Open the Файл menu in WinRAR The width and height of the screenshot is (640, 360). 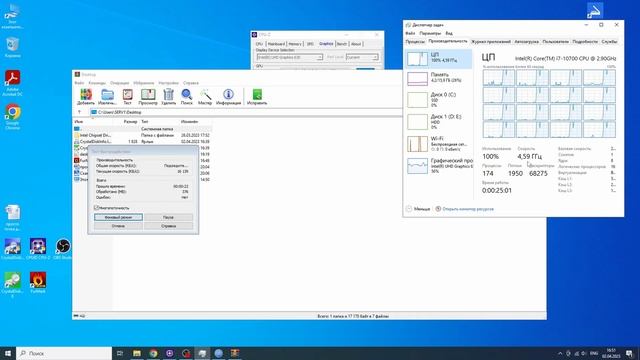click(x=79, y=83)
